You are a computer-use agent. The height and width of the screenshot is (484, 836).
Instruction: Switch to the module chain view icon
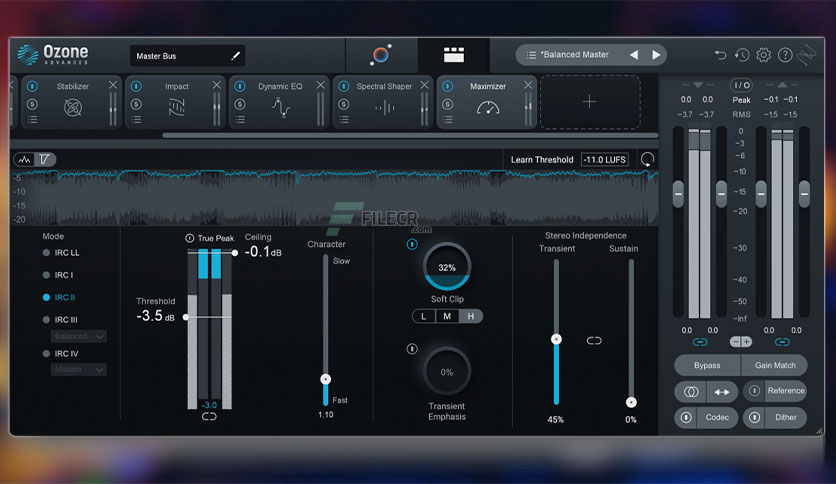[x=454, y=54]
